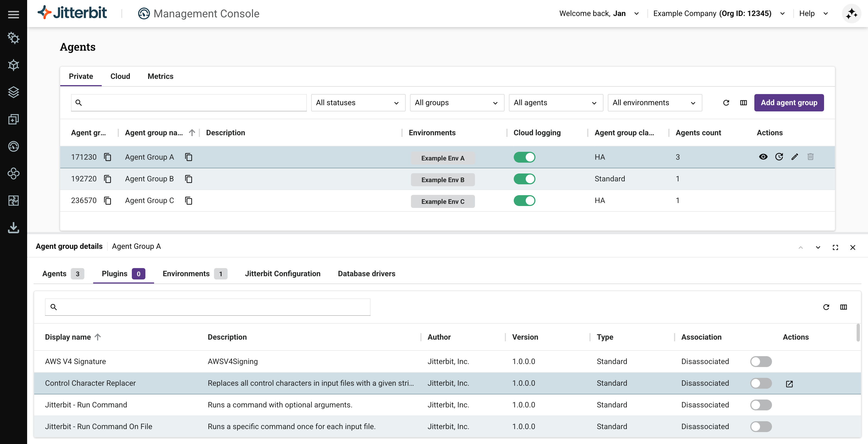Open the Downloads icon in the left sidebar
The height and width of the screenshot is (444, 868).
(14, 227)
